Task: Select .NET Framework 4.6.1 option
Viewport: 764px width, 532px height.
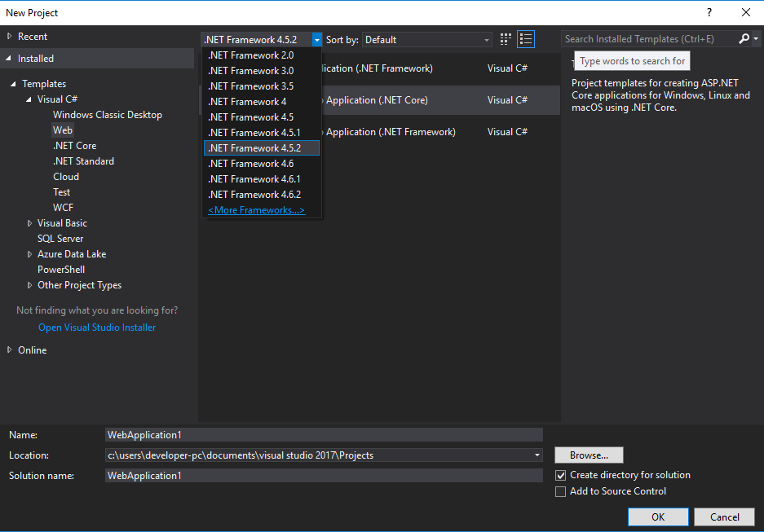Action: click(x=262, y=179)
